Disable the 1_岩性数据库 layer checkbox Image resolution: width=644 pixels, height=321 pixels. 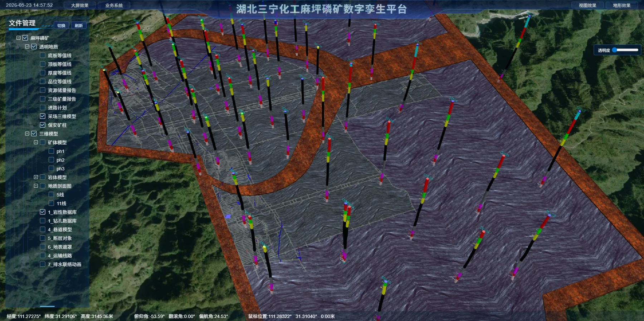pyautogui.click(x=43, y=212)
